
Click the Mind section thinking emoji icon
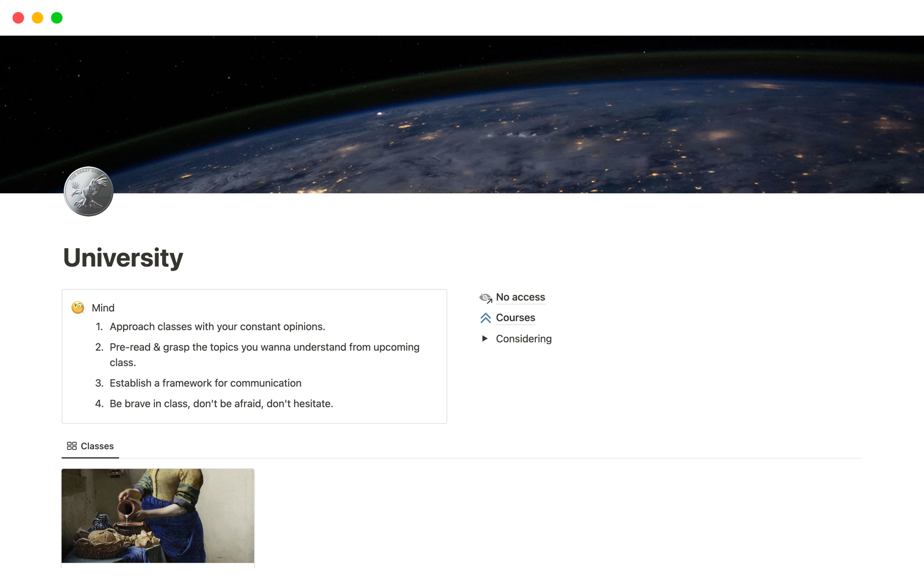click(78, 307)
